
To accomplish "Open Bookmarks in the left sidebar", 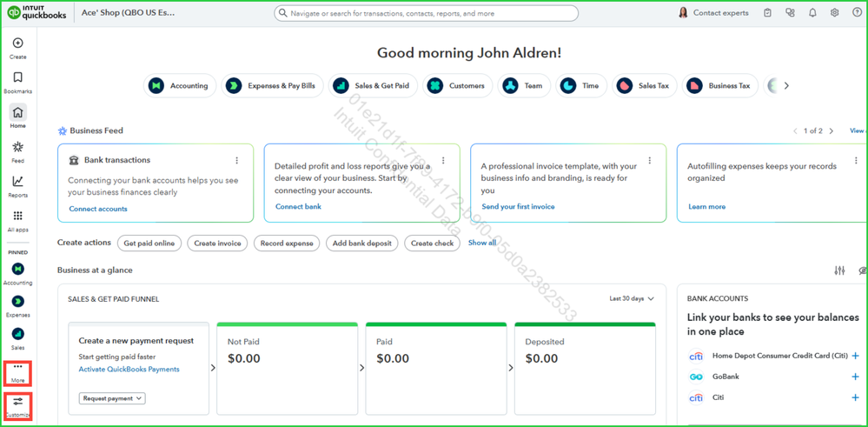I will (x=17, y=78).
